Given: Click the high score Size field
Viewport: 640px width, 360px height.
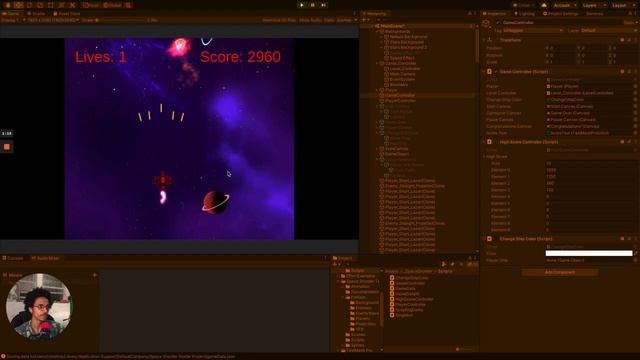Looking at the screenshot, I should 590,163.
